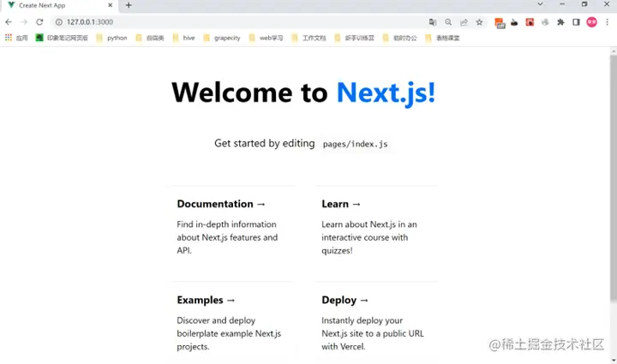Minimize the browser window

(x=562, y=4)
